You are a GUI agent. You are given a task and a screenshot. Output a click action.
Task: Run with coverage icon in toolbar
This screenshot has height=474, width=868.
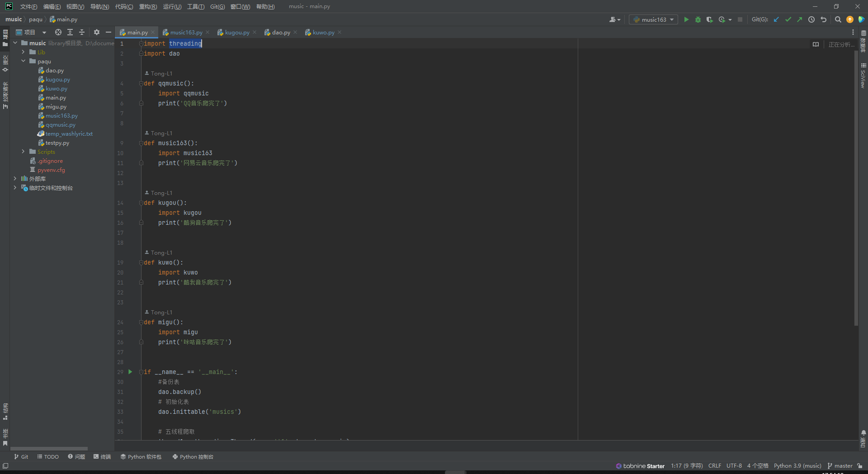(710, 19)
